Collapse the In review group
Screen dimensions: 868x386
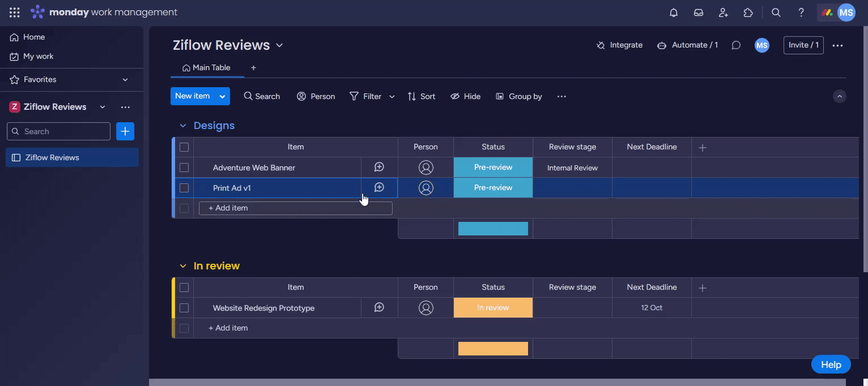(x=183, y=266)
